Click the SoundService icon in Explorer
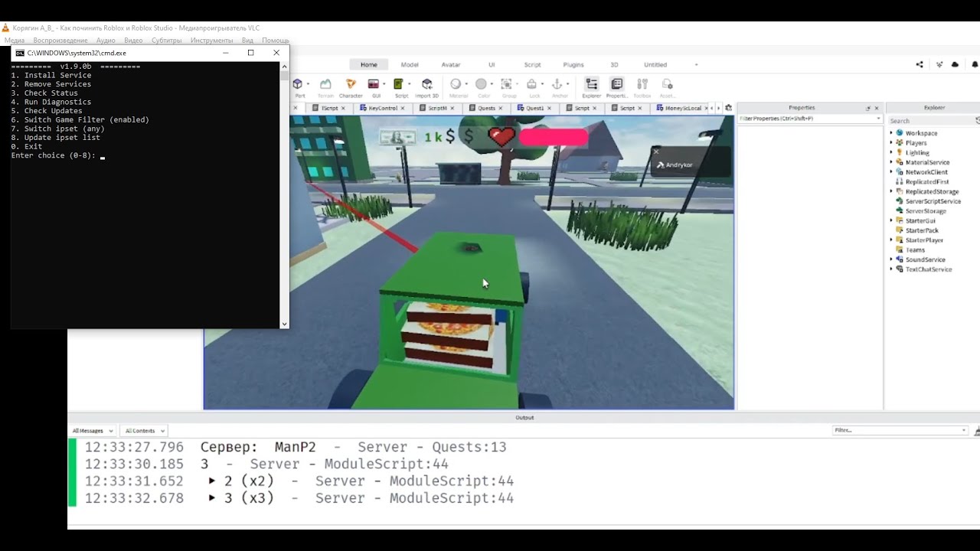This screenshot has height=551, width=980. tap(900, 259)
